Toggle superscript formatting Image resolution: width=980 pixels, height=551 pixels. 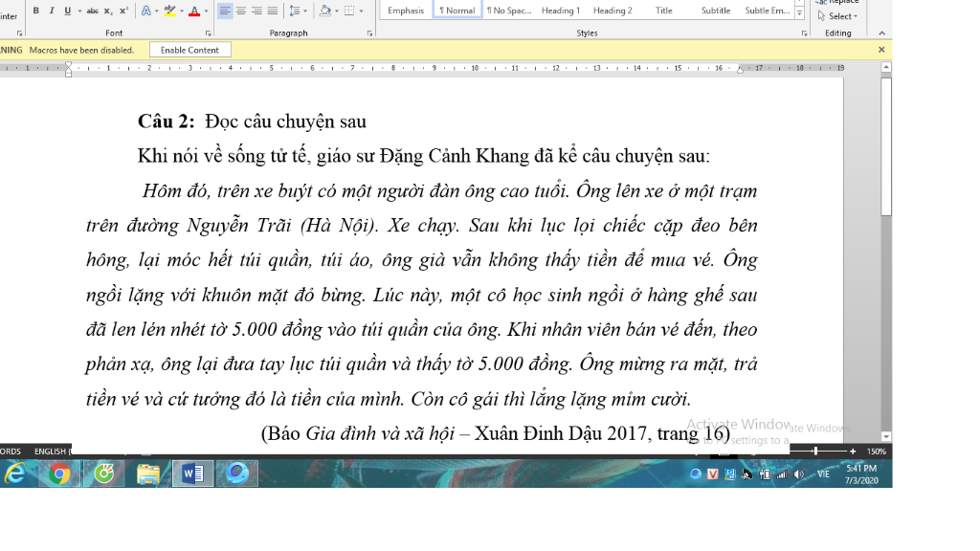[x=123, y=11]
